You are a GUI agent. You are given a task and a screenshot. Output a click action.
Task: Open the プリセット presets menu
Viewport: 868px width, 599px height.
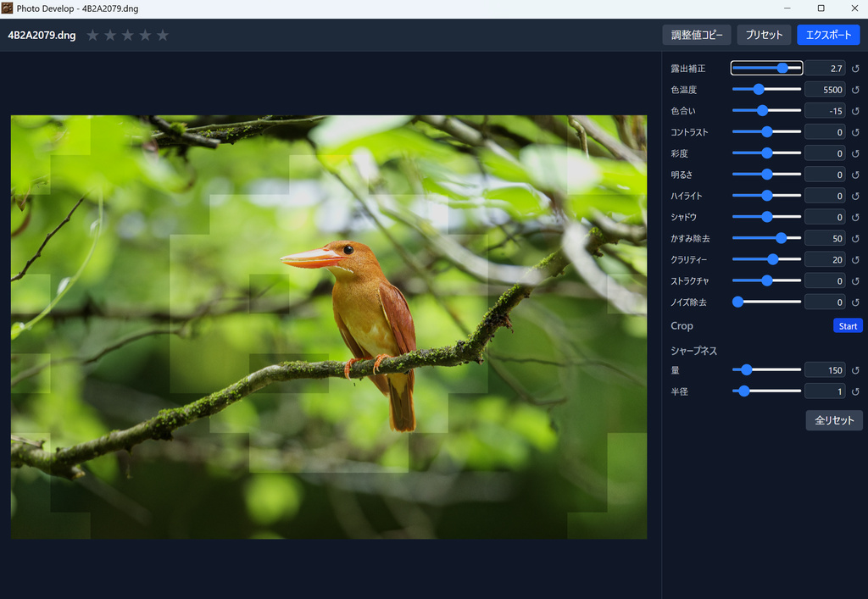tap(764, 35)
